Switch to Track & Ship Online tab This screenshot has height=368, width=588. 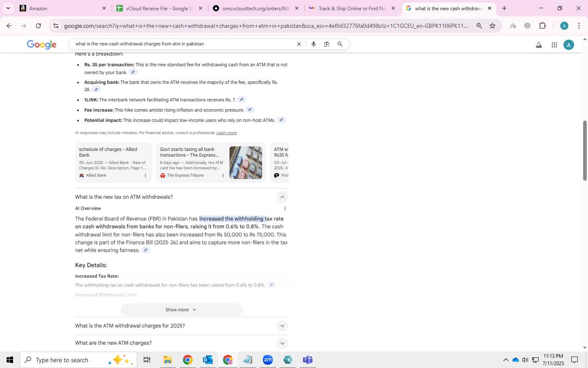[352, 8]
